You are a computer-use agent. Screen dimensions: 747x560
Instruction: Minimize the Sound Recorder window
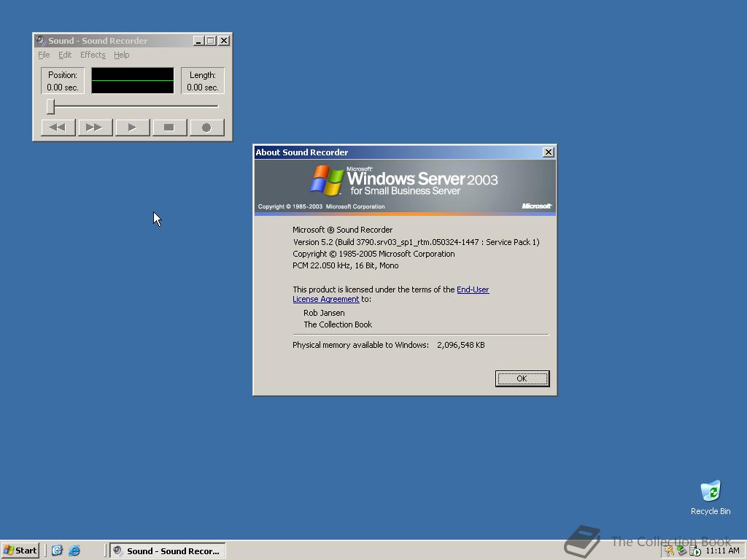[198, 41]
